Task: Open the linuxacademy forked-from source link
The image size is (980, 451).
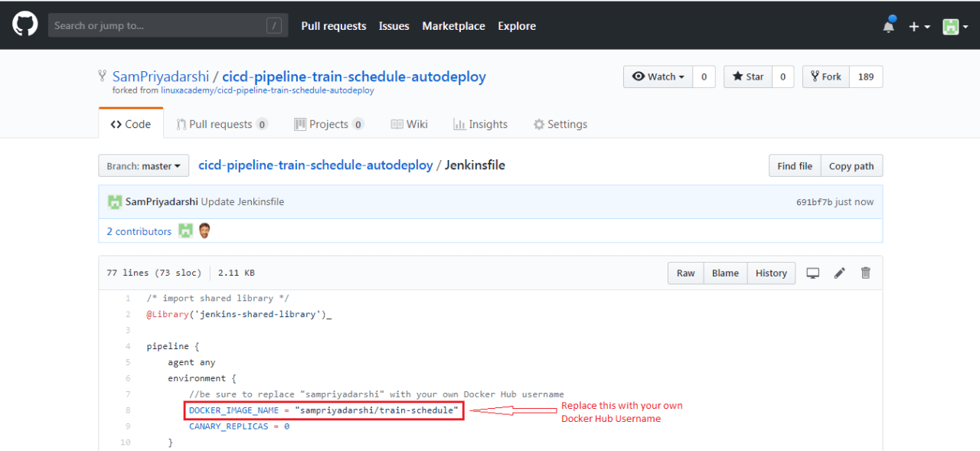Action: point(267,90)
